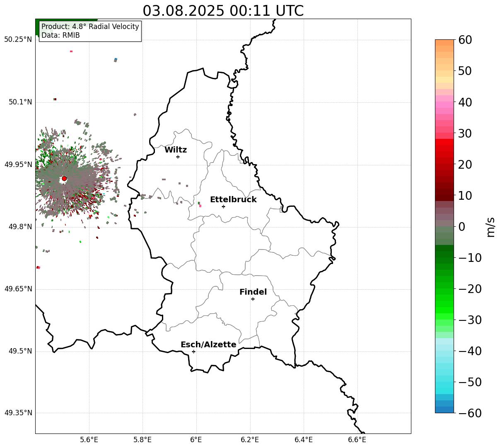Click the Product 4.8° Radial Velocity info box

click(90, 31)
